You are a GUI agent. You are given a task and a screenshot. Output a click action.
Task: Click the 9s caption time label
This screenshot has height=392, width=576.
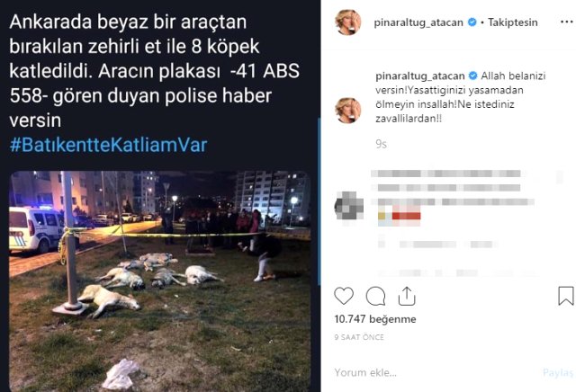(381, 144)
